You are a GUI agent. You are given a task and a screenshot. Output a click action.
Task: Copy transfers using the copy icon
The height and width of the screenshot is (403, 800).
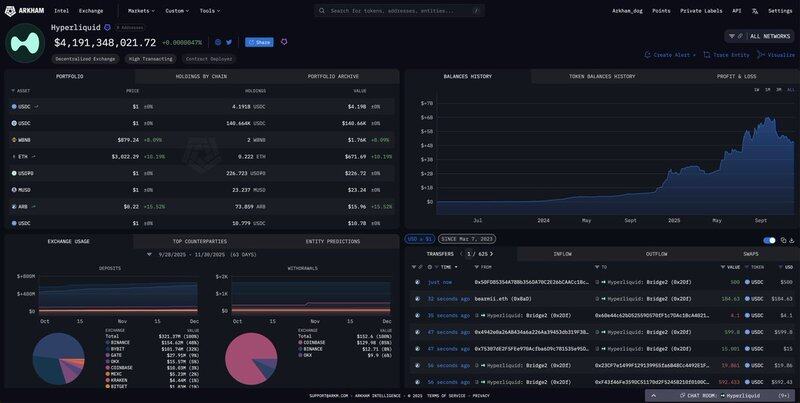pyautogui.click(x=783, y=240)
